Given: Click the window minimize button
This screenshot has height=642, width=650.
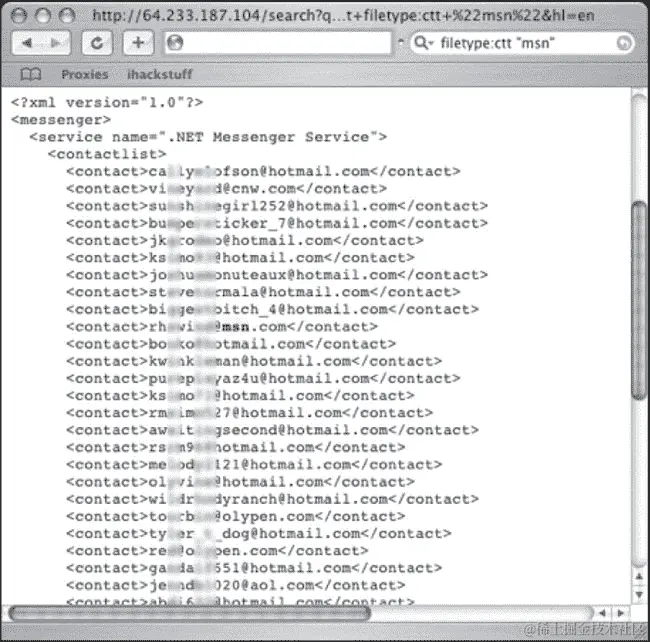Looking at the screenshot, I should (x=43, y=16).
